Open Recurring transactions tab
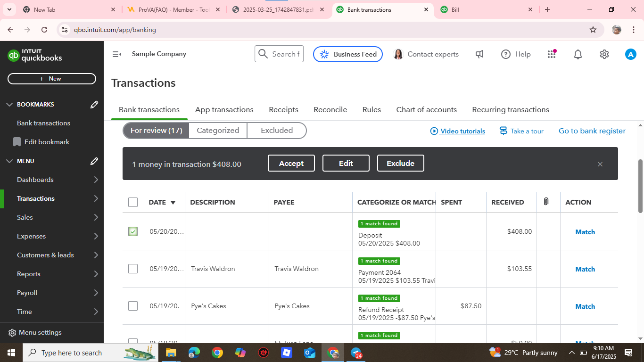The width and height of the screenshot is (644, 362). 511,109
